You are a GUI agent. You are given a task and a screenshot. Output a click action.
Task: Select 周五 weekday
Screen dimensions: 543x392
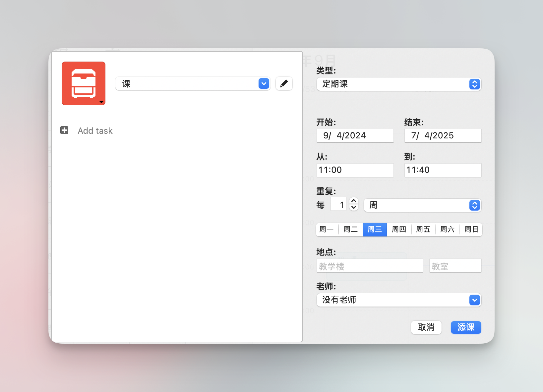tap(423, 229)
